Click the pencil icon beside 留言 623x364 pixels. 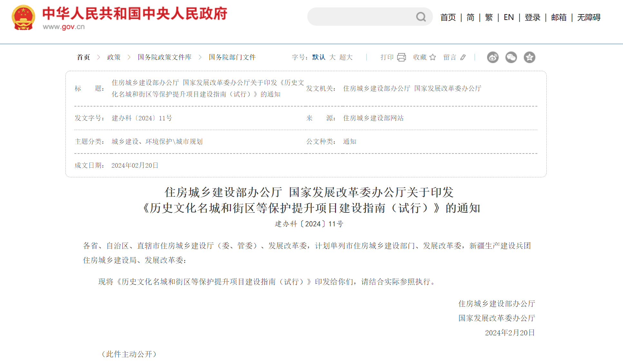(x=463, y=57)
